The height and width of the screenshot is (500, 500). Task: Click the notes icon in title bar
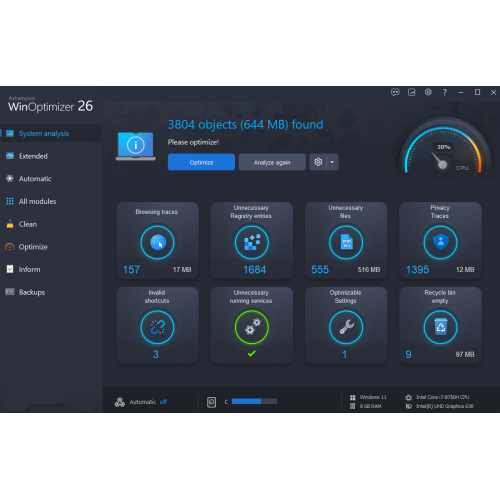[x=412, y=92]
